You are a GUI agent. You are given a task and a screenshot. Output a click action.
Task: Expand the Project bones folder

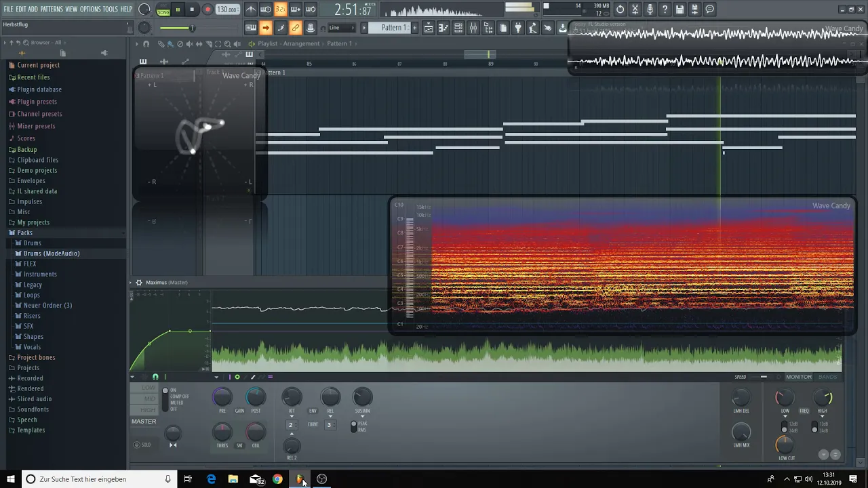[x=36, y=357]
